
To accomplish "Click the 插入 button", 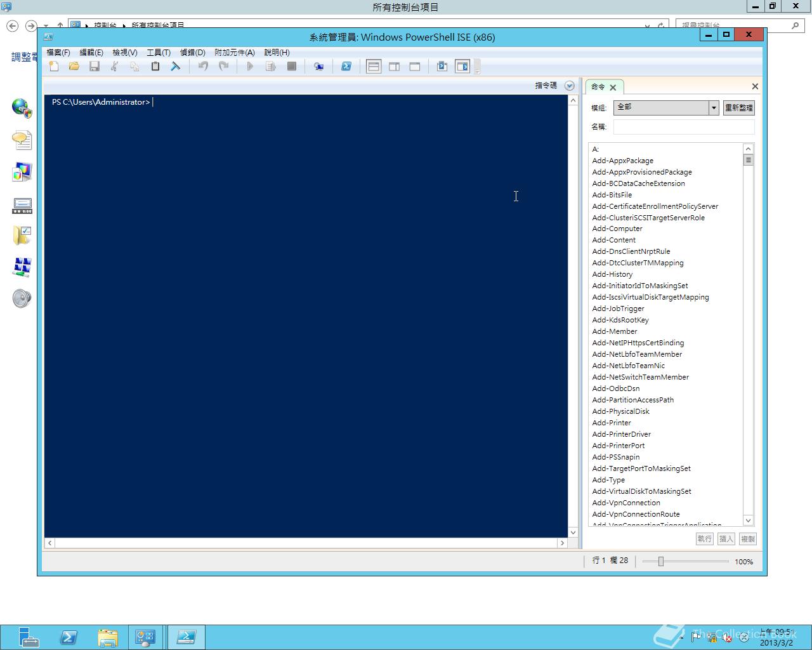I will click(x=726, y=539).
